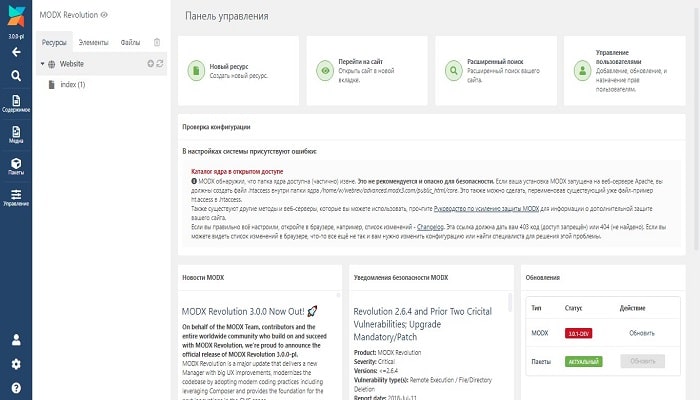Click the globe icon beside Website
The height and width of the screenshot is (400, 700).
pos(52,64)
